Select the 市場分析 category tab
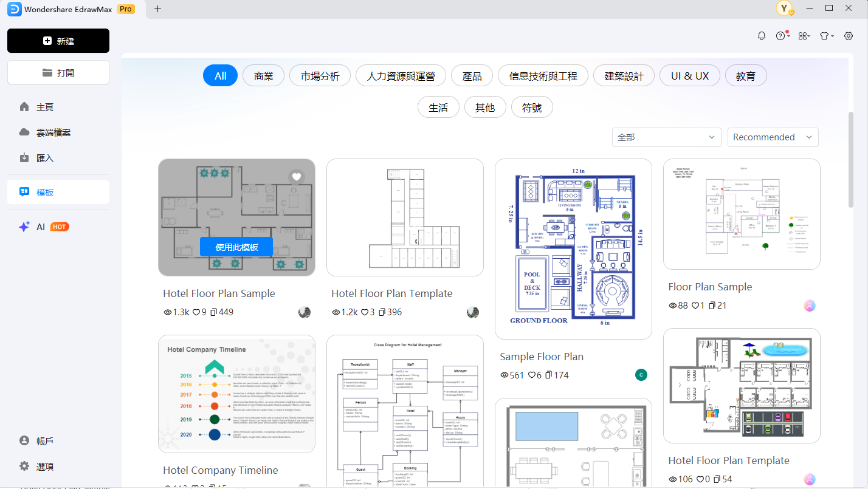 point(320,76)
